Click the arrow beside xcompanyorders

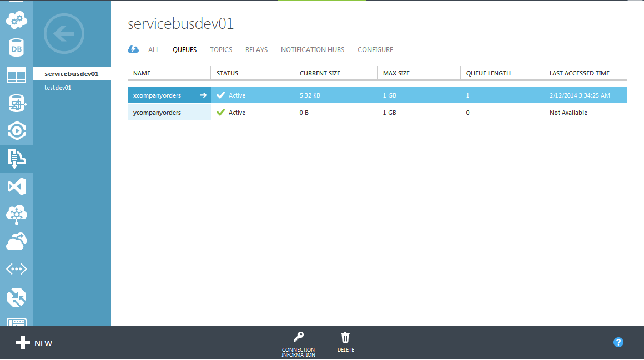pos(203,95)
